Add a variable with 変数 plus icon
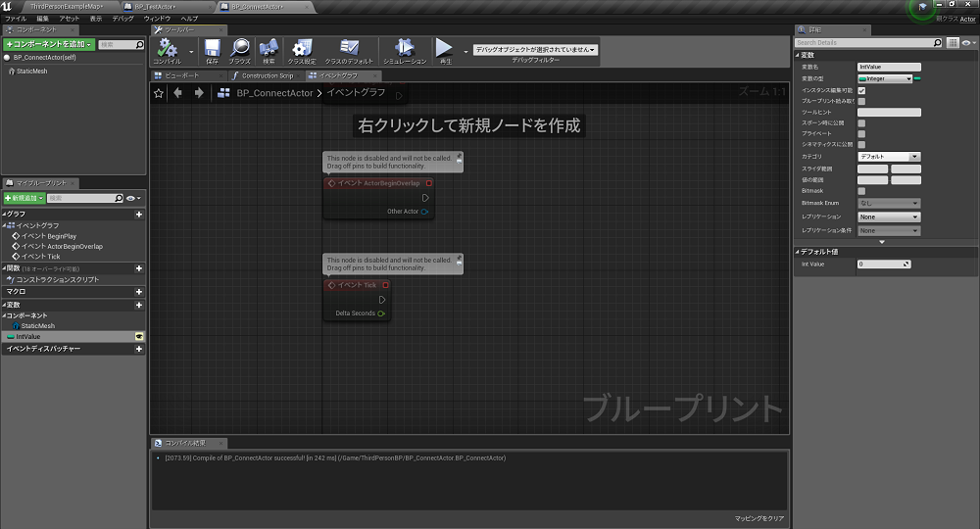The width and height of the screenshot is (980, 529). (139, 305)
